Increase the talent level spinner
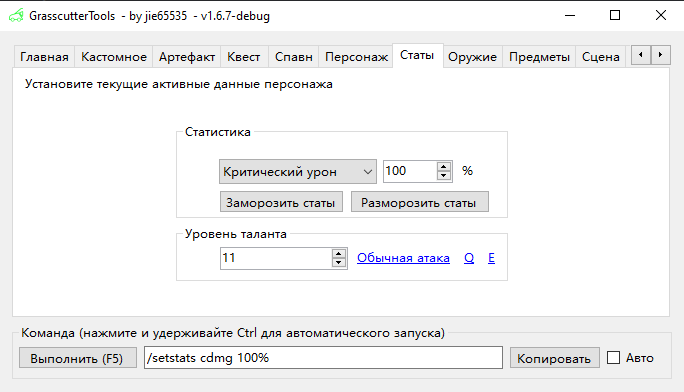Viewport: 684px width, 392px height. pos(339,254)
